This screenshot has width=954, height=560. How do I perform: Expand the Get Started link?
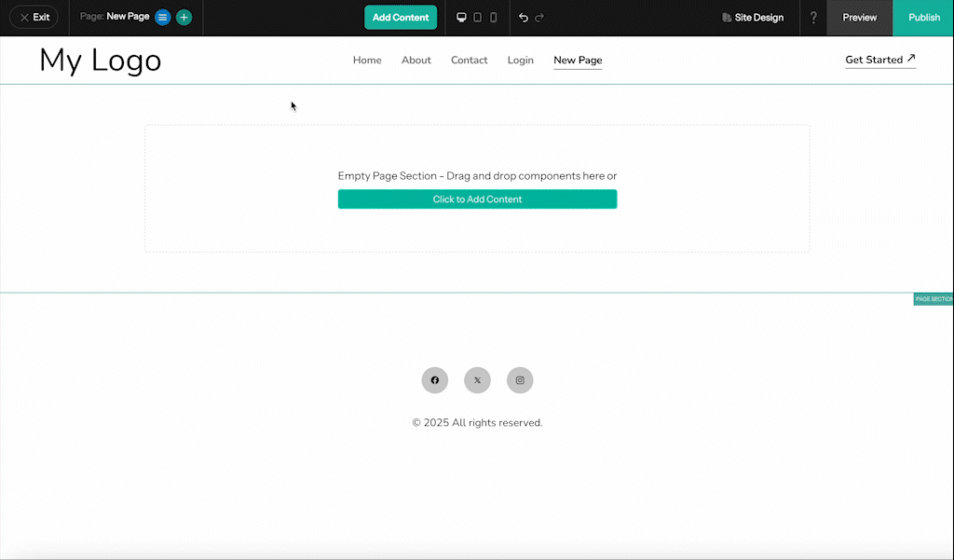879,59
